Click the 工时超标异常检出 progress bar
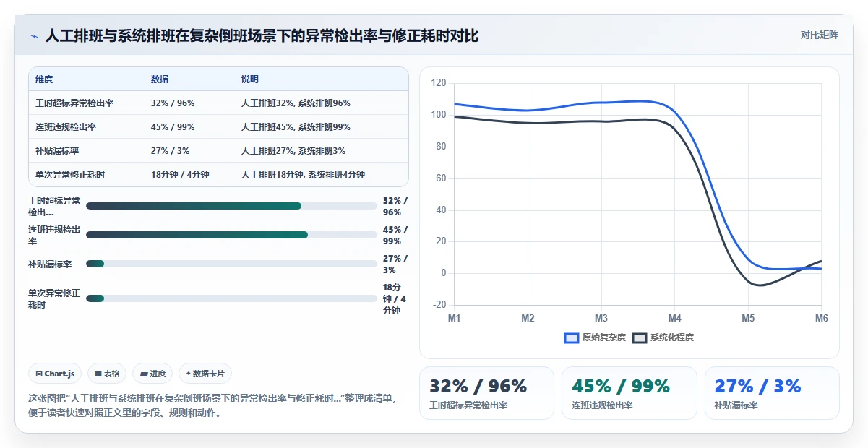 point(231,206)
